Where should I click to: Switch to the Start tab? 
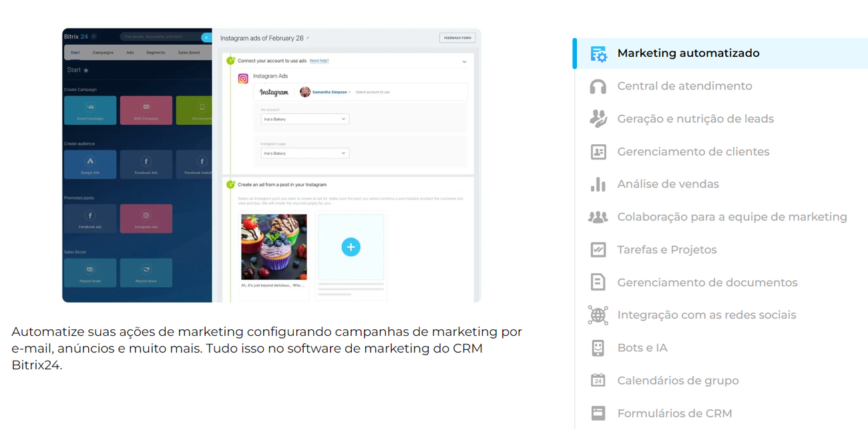pyautogui.click(x=75, y=53)
